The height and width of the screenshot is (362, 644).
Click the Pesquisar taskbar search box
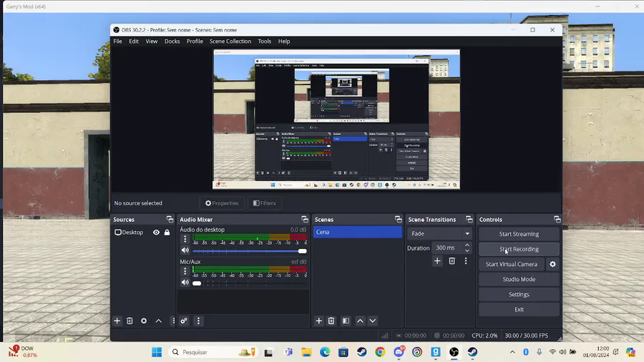(213, 352)
